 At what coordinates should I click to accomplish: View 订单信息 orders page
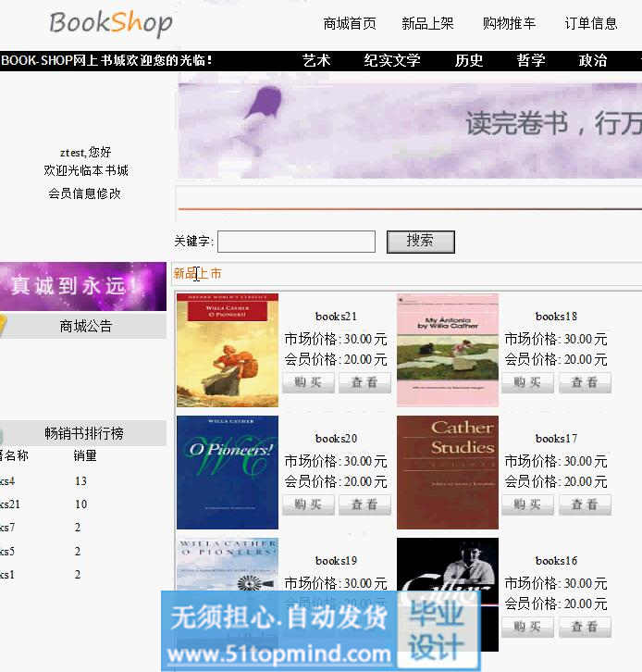click(x=591, y=23)
